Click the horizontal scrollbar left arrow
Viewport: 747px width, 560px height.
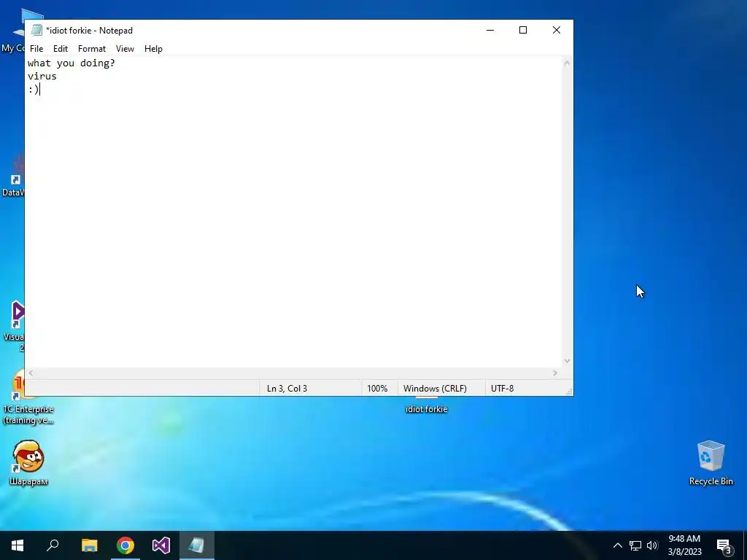(31, 373)
